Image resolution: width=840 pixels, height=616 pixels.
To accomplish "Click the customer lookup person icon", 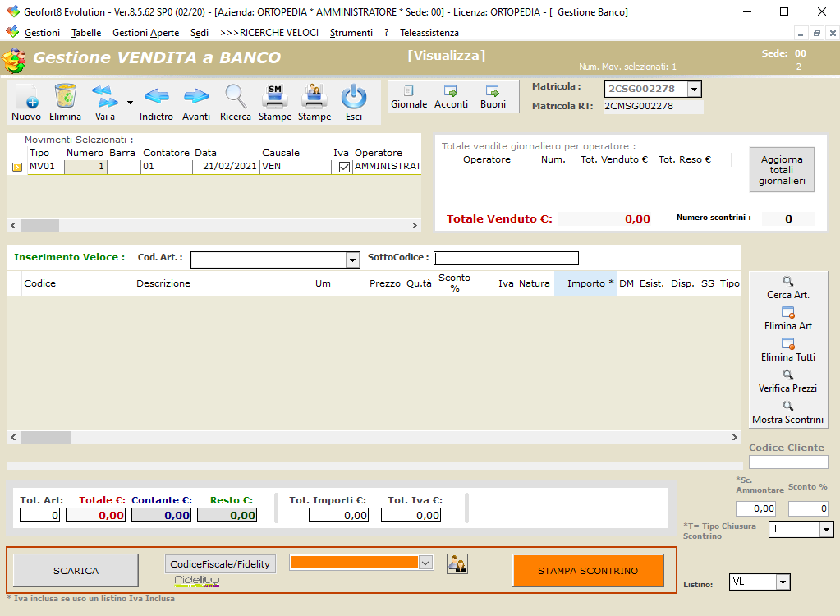I will pos(457,563).
